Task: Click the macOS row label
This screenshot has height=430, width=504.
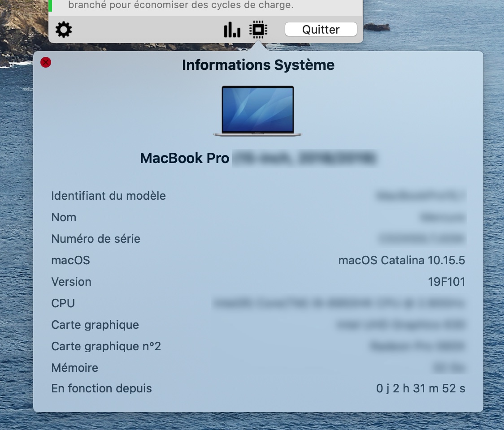Action: tap(70, 260)
